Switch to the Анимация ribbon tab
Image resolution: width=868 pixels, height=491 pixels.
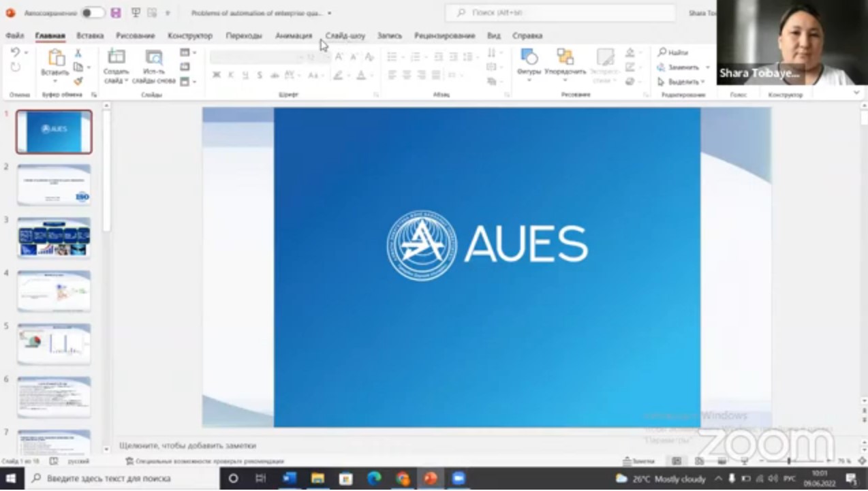[294, 35]
